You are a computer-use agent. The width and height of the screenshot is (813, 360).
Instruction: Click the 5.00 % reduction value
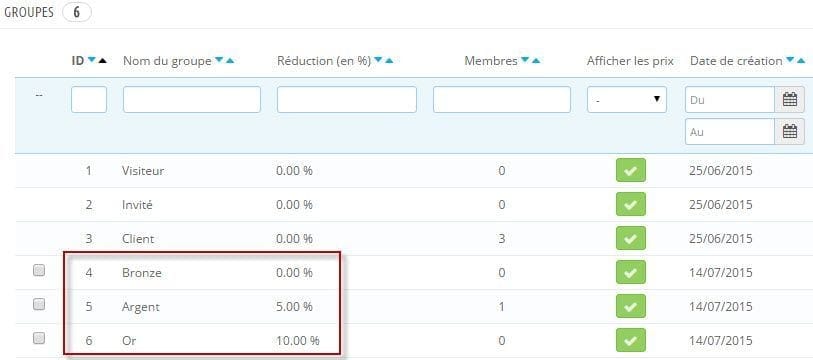pyautogui.click(x=295, y=307)
